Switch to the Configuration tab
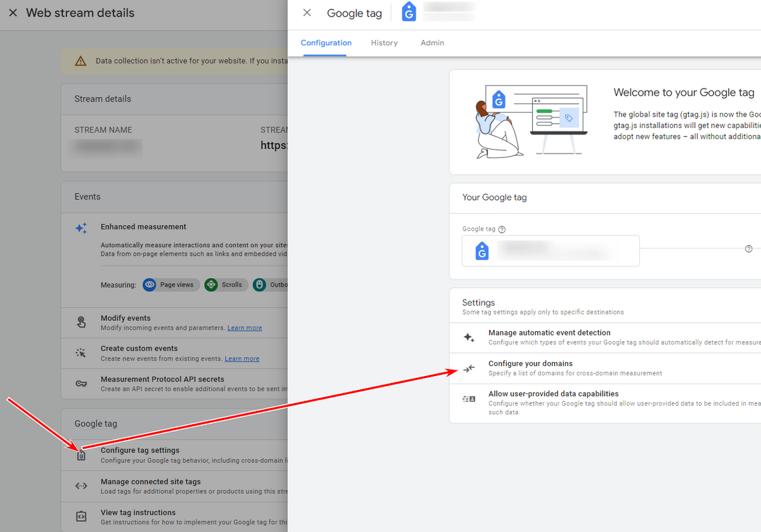The height and width of the screenshot is (532, 761). (326, 43)
